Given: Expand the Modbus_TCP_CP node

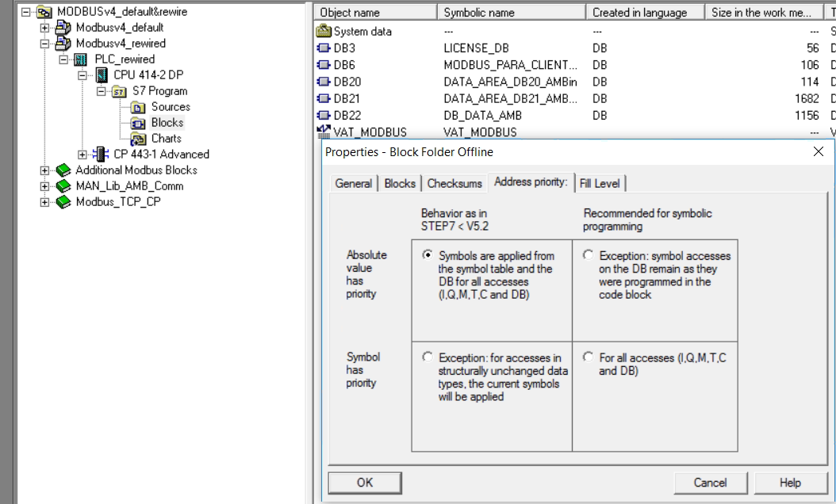Looking at the screenshot, I should [x=44, y=202].
